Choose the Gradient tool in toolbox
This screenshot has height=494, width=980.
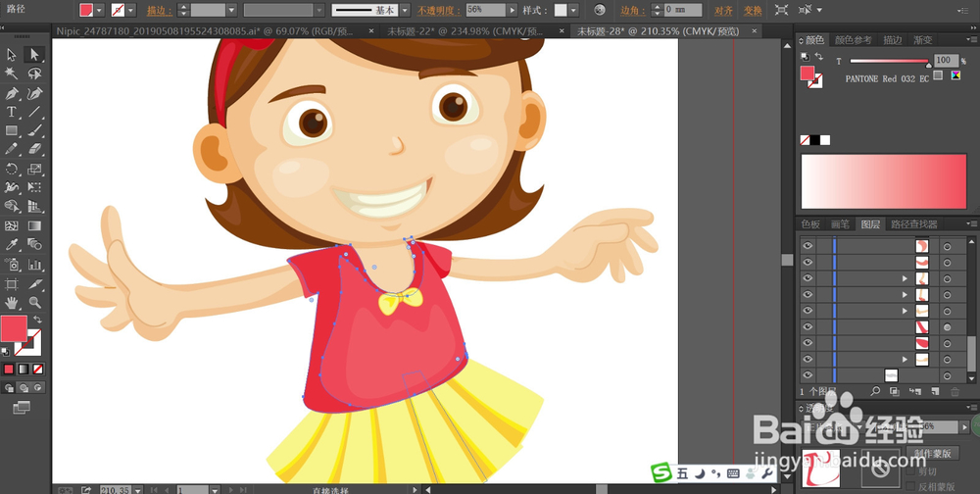coord(34,225)
